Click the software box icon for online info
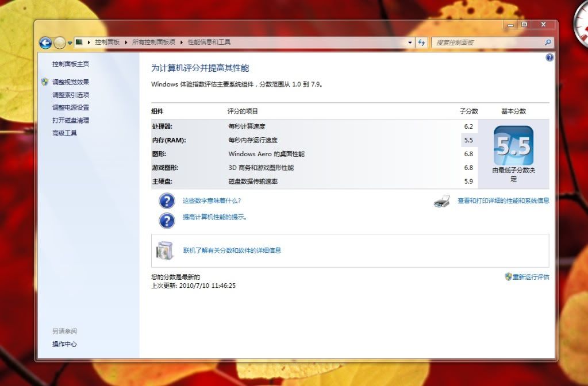 165,250
